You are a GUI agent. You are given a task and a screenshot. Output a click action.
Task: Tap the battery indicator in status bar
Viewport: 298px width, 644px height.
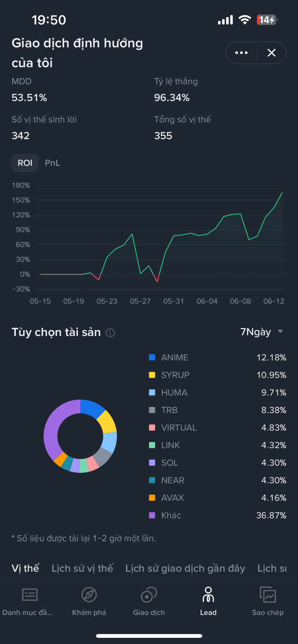click(x=267, y=20)
